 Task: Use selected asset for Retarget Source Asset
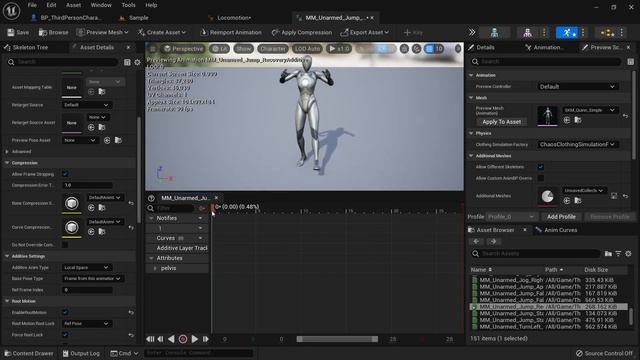click(x=91, y=127)
